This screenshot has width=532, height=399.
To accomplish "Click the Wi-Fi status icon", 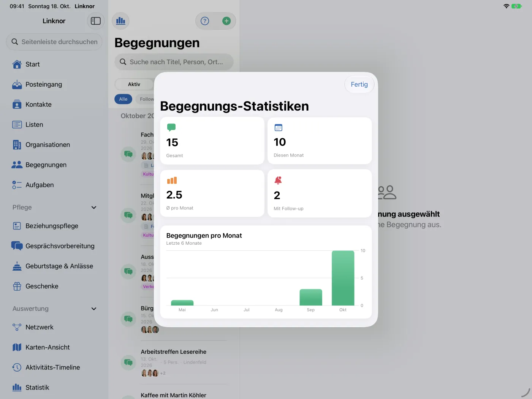I will pos(506,6).
